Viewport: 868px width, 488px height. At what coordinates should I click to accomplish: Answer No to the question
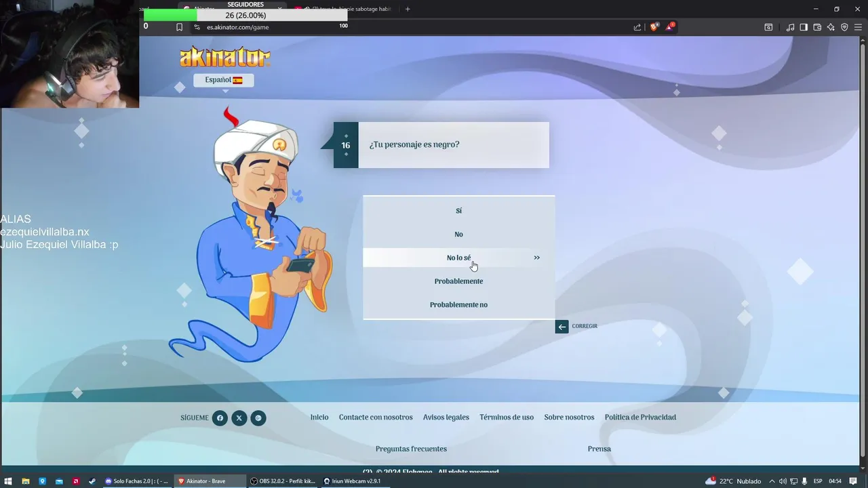point(458,235)
